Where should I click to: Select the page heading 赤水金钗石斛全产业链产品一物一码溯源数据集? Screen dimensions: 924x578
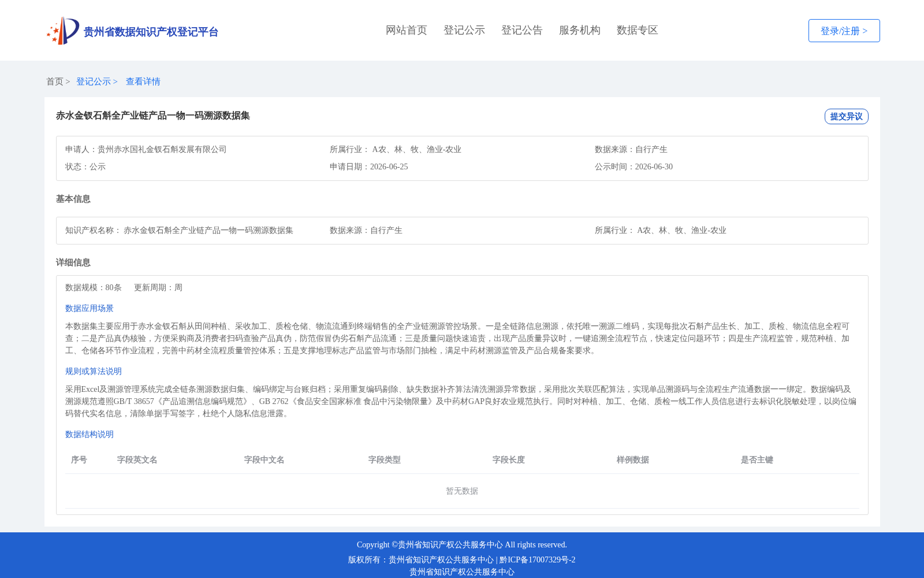(x=153, y=116)
